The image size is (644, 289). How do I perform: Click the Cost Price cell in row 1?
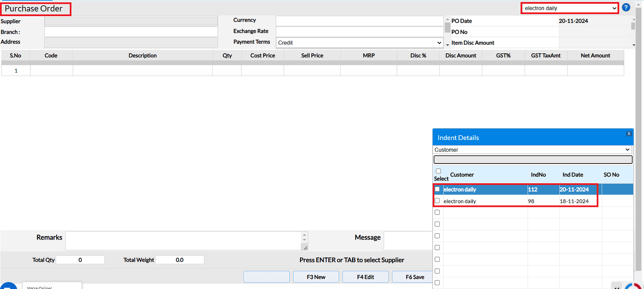tap(263, 71)
